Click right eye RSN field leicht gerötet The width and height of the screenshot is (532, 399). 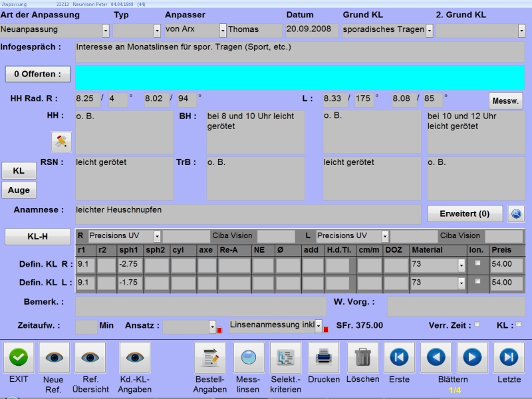click(x=124, y=178)
